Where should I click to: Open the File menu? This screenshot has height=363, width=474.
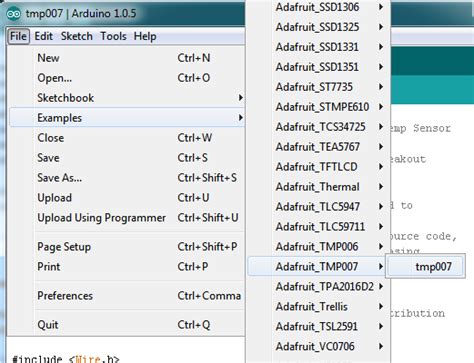[18, 36]
